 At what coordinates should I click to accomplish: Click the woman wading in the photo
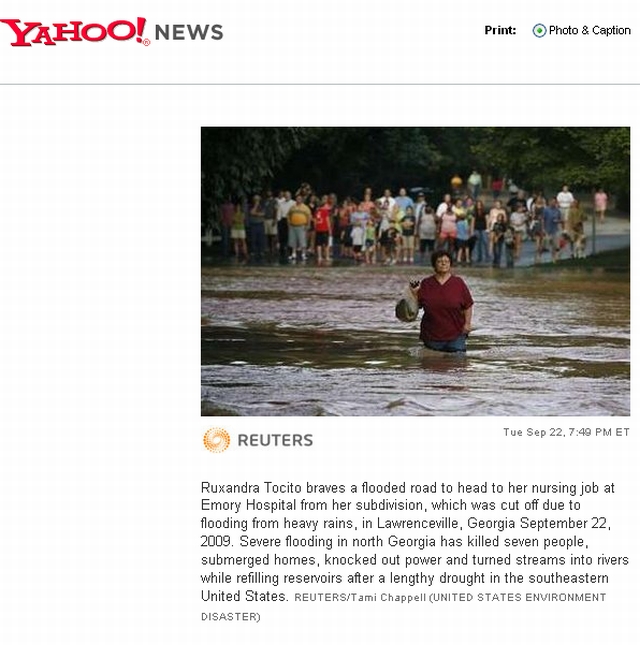click(443, 302)
